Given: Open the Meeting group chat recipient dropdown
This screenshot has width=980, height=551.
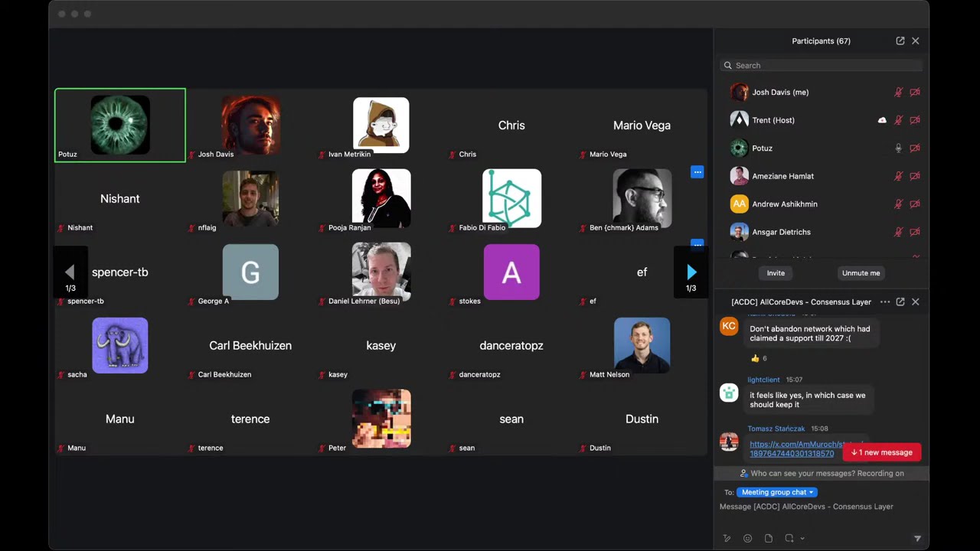Looking at the screenshot, I should tap(776, 492).
